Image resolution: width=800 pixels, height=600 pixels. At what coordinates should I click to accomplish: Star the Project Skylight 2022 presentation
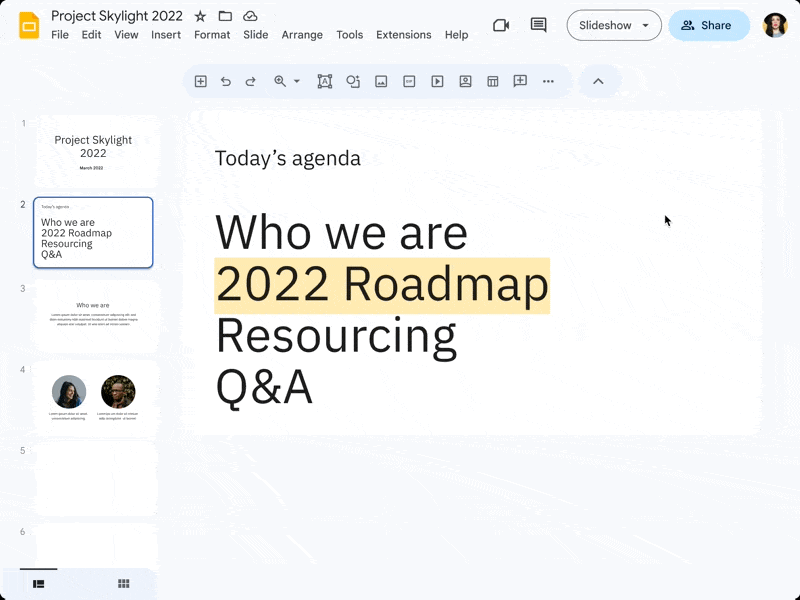click(199, 16)
